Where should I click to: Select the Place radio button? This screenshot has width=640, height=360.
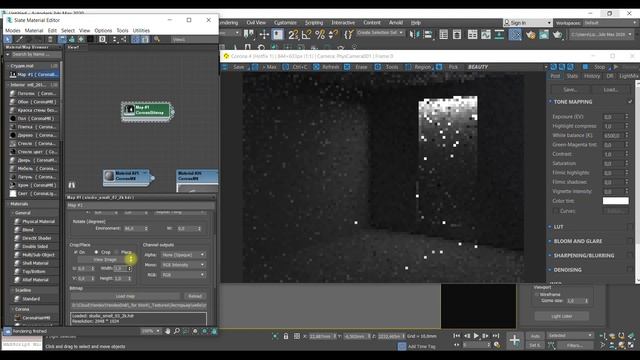(x=117, y=252)
